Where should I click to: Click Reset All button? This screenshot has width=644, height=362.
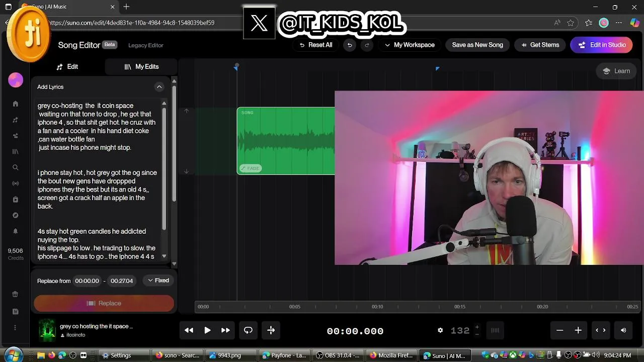pyautogui.click(x=315, y=45)
